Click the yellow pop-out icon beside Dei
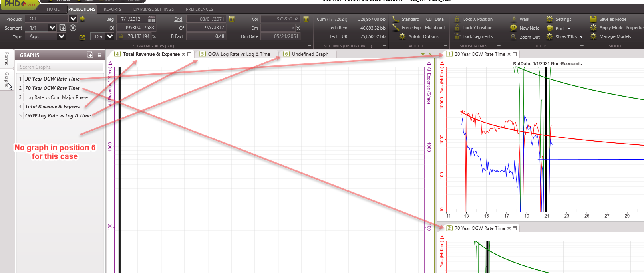The image size is (644, 273). 82,37
